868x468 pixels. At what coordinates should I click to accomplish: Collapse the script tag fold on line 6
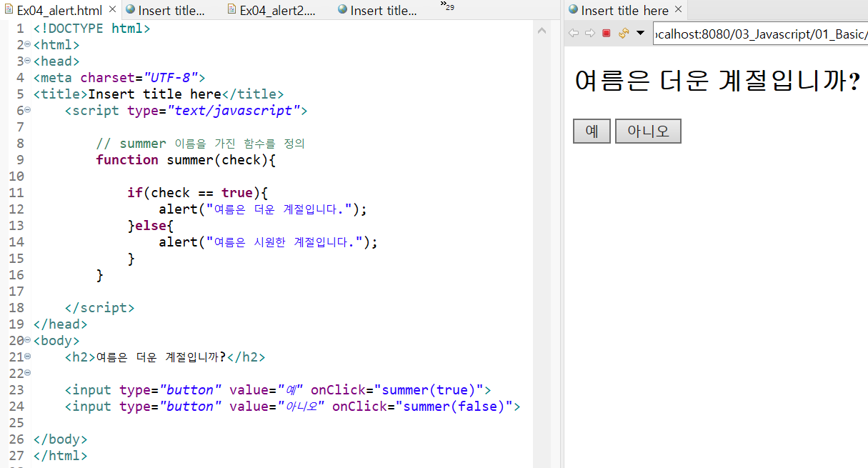coord(28,110)
